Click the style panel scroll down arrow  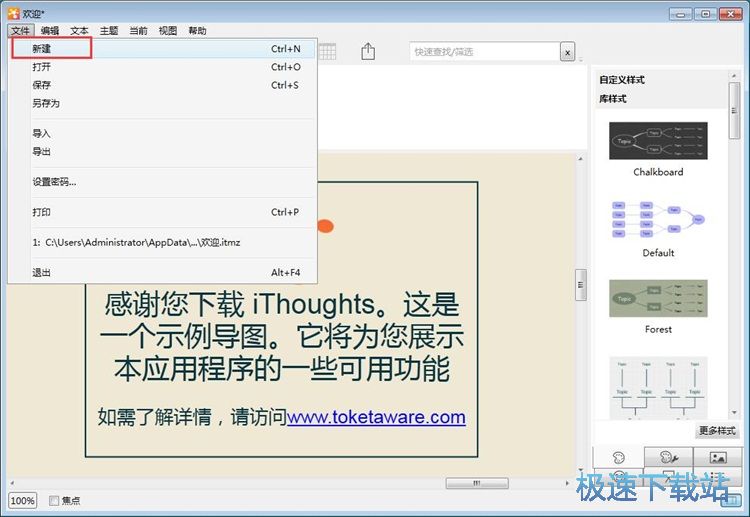(x=734, y=413)
